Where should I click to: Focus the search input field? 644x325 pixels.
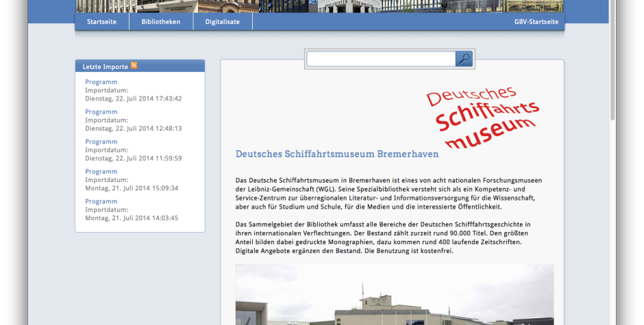coord(381,59)
